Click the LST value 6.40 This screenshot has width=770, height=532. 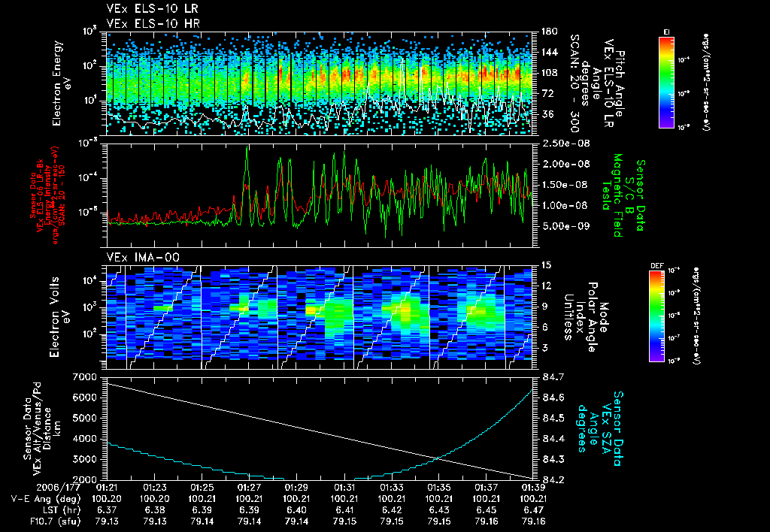296,510
